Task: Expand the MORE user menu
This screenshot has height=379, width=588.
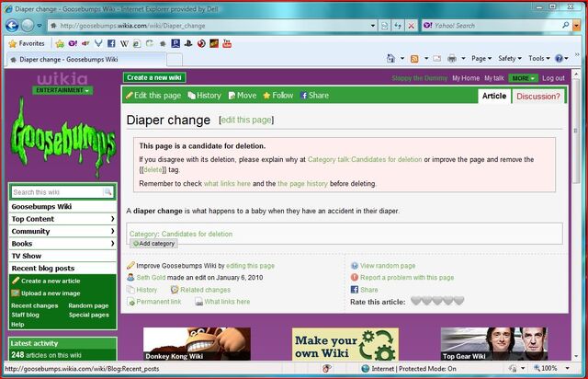Action: pyautogui.click(x=523, y=78)
